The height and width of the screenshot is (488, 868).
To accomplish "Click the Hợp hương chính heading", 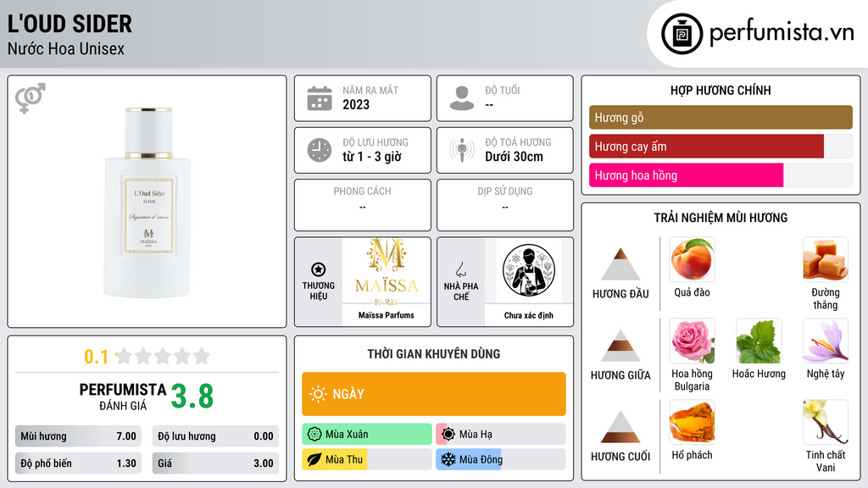I will tap(721, 90).
